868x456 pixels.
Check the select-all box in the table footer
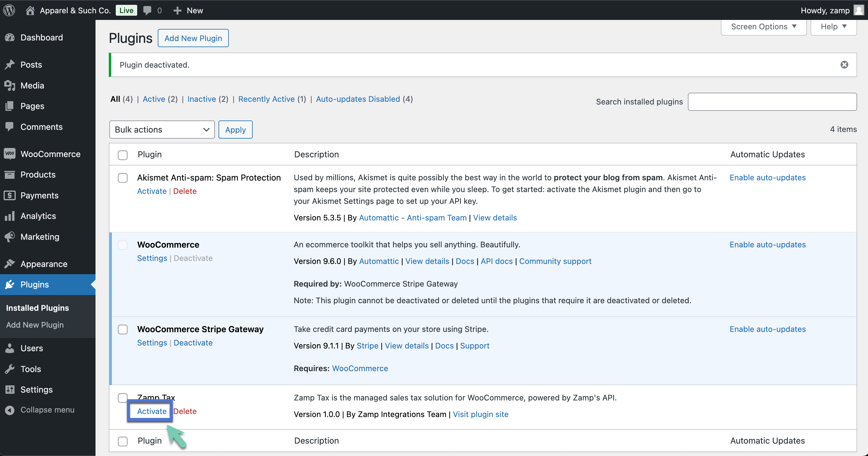coord(123,441)
